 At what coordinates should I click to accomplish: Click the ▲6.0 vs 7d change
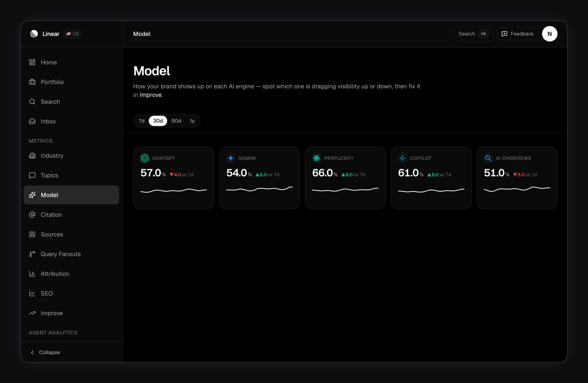pyautogui.click(x=267, y=175)
